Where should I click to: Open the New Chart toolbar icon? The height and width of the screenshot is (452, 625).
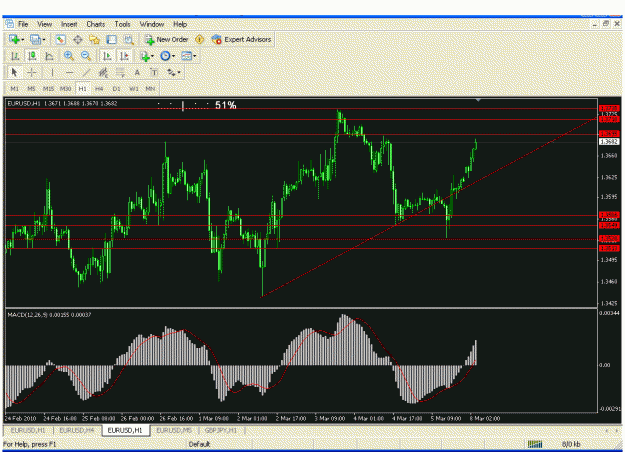pyautogui.click(x=14, y=39)
